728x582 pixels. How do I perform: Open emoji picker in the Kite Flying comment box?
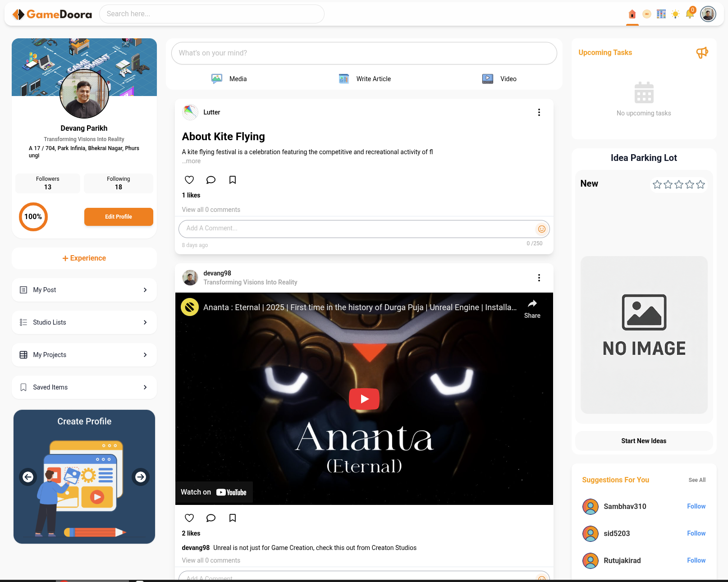541,229
